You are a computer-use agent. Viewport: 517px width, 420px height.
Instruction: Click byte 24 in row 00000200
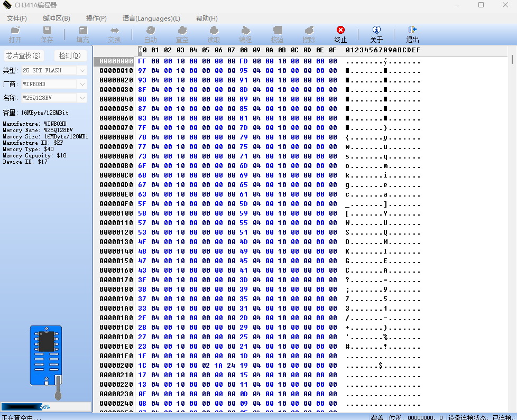pyautogui.click(x=231, y=366)
